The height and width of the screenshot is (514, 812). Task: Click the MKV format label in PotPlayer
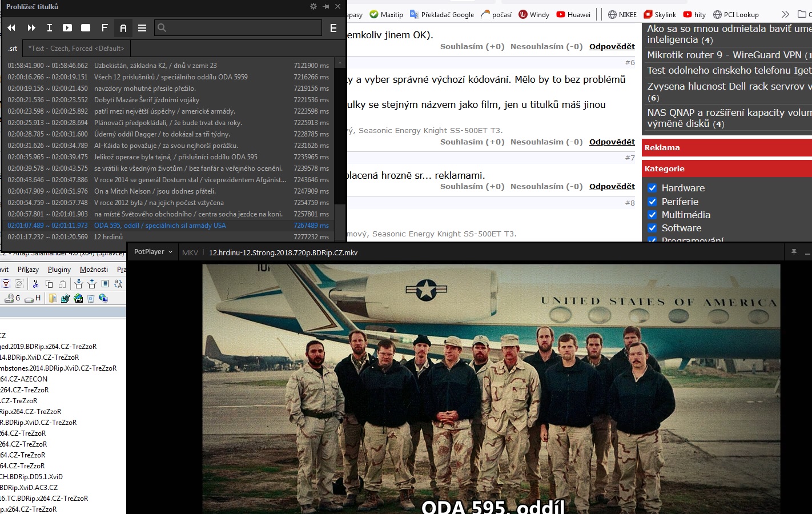(190, 252)
